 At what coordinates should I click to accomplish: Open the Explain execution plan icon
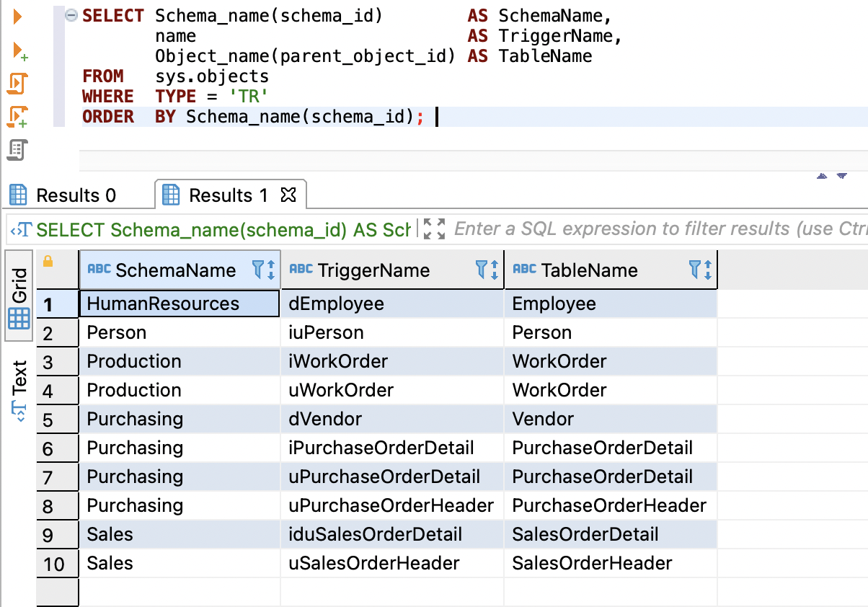(17, 149)
